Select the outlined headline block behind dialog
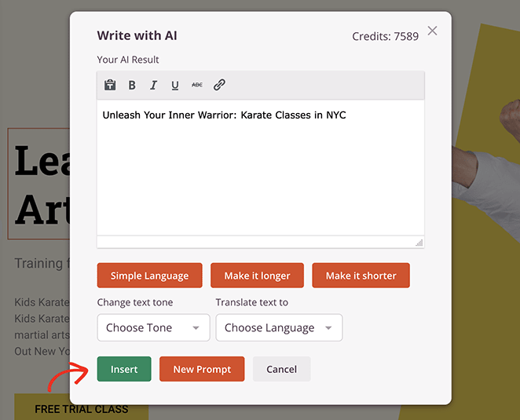 (x=39, y=184)
